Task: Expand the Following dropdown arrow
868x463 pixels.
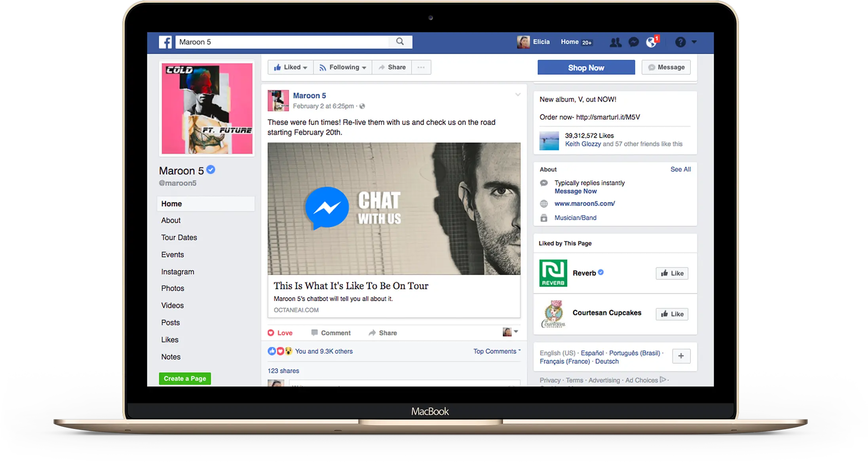Action: point(363,67)
